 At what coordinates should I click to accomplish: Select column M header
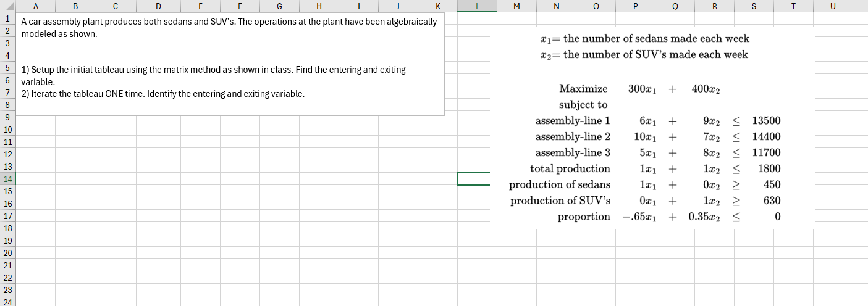(x=516, y=6)
